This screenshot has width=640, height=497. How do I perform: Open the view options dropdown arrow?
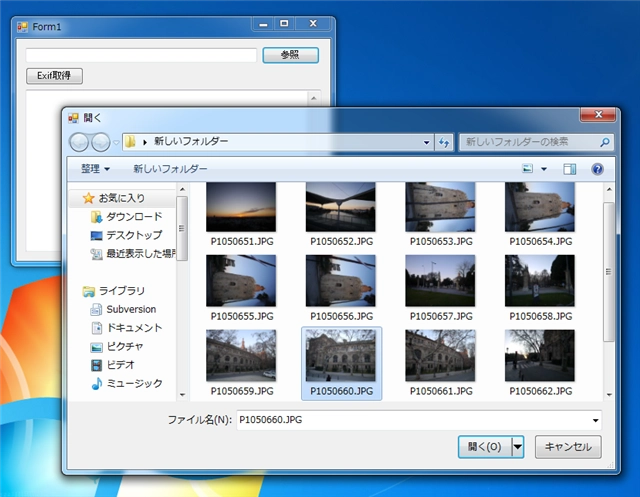click(x=544, y=169)
